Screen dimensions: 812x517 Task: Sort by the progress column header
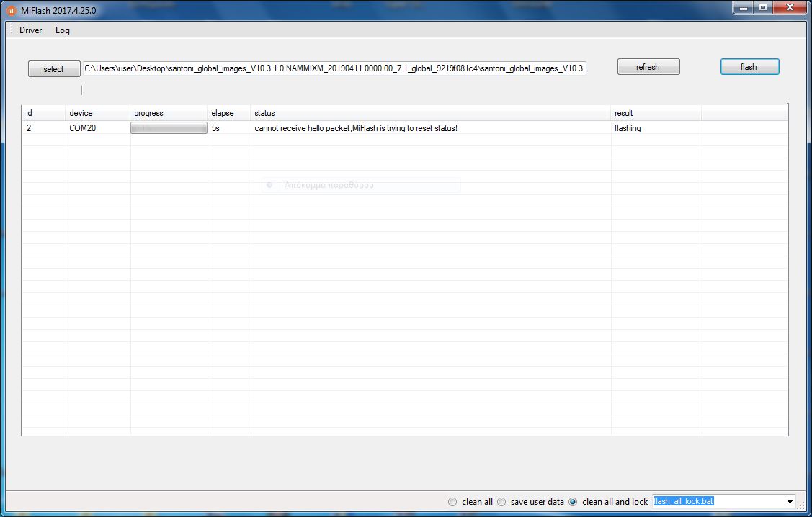click(x=169, y=113)
